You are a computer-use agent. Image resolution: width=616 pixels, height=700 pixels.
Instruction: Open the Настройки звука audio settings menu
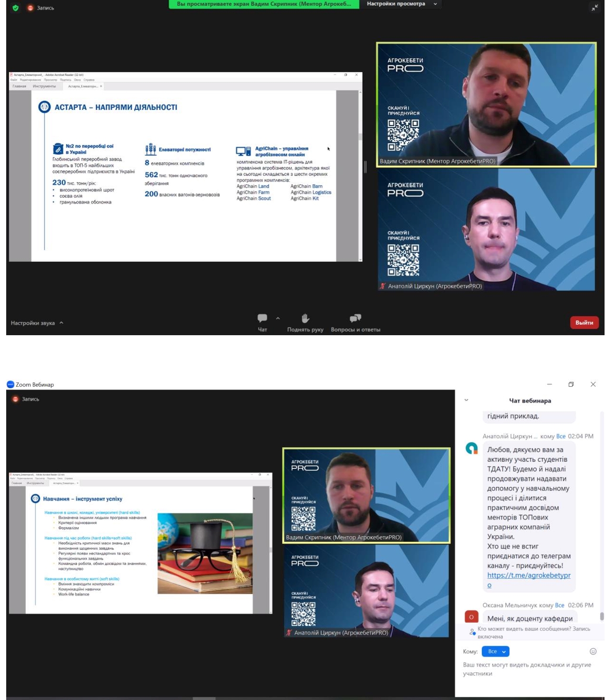click(37, 323)
